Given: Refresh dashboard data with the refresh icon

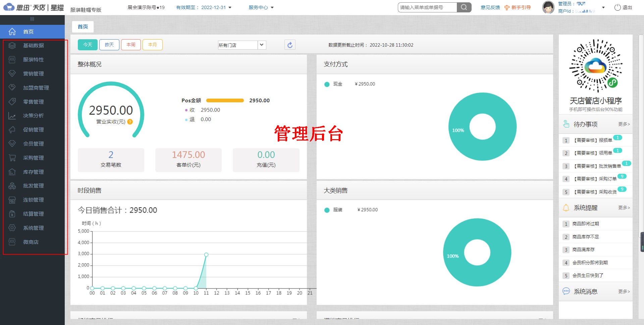Looking at the screenshot, I should (x=290, y=45).
